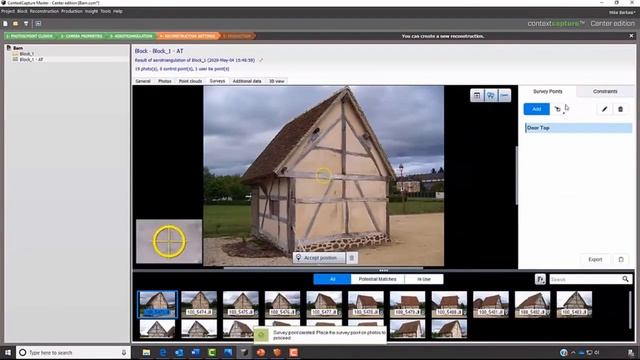This screenshot has width=640, height=360.
Task: Switch to the Additional data tab
Action: (247, 81)
